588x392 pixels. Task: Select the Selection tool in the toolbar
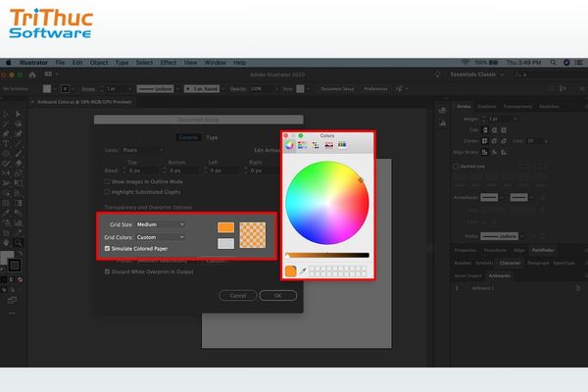(x=7, y=114)
